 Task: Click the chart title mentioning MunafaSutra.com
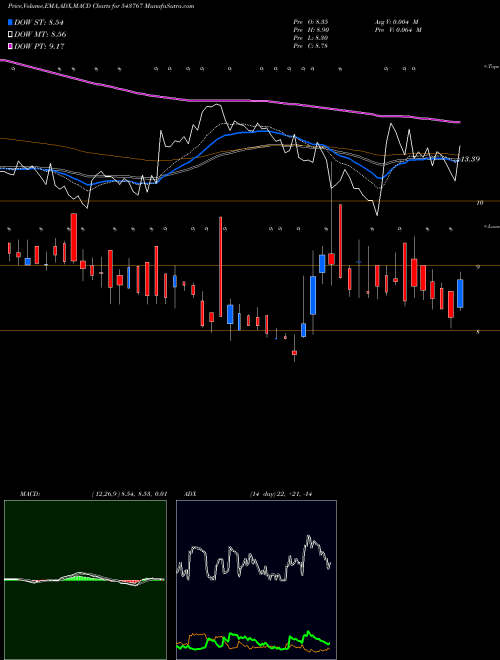[x=101, y=7]
